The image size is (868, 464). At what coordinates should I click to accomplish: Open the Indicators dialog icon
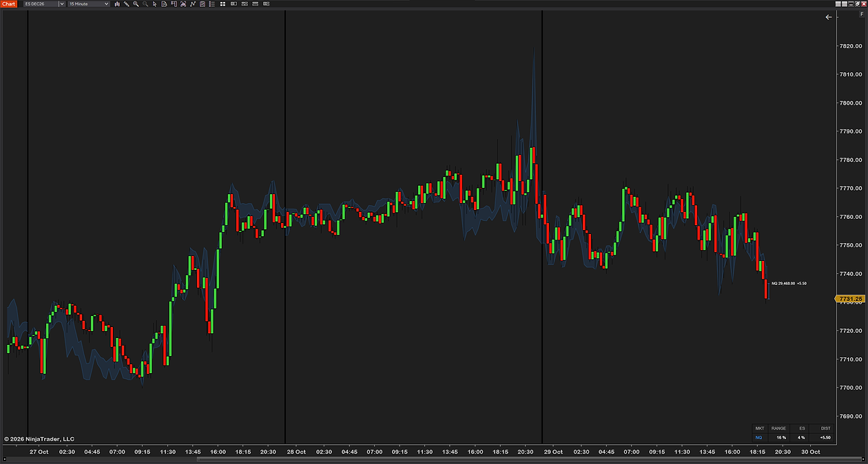point(193,4)
